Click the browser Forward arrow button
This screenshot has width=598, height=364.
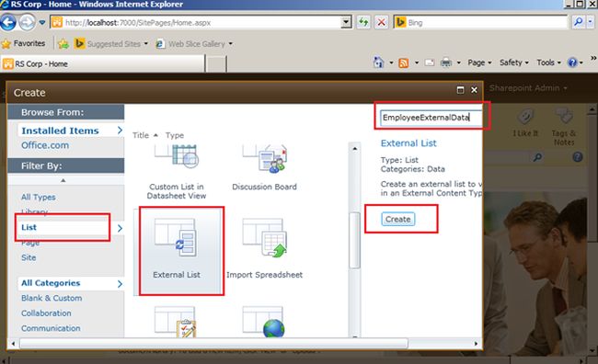(27, 22)
